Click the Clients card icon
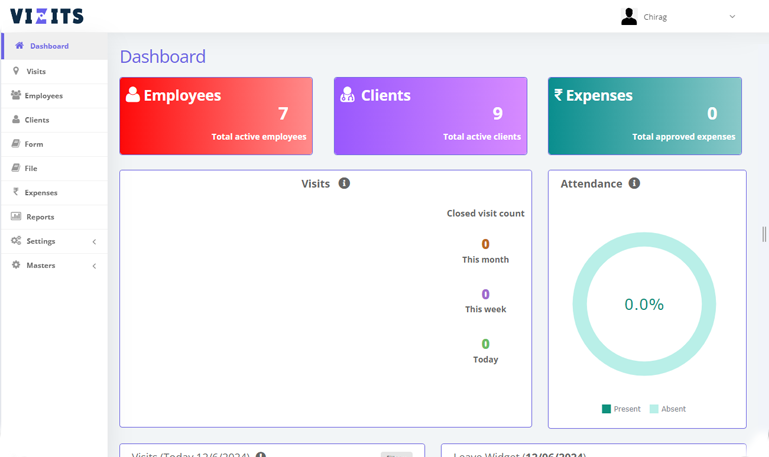 coord(347,95)
